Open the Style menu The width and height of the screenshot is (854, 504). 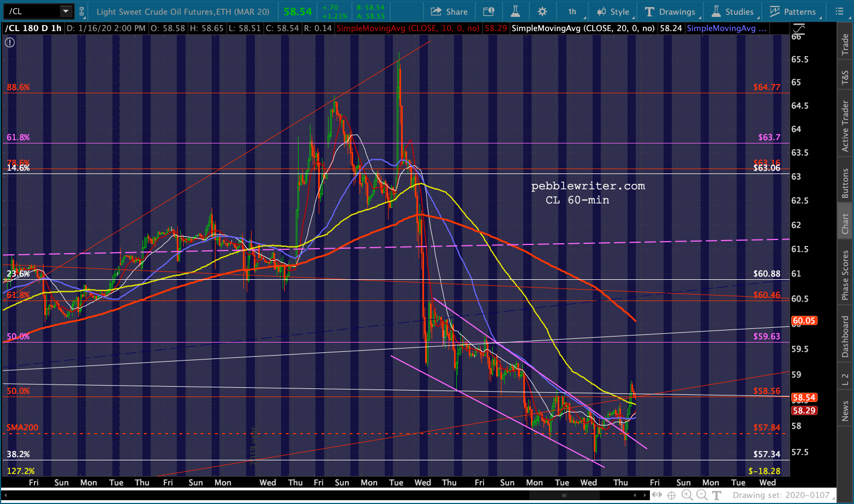(613, 11)
